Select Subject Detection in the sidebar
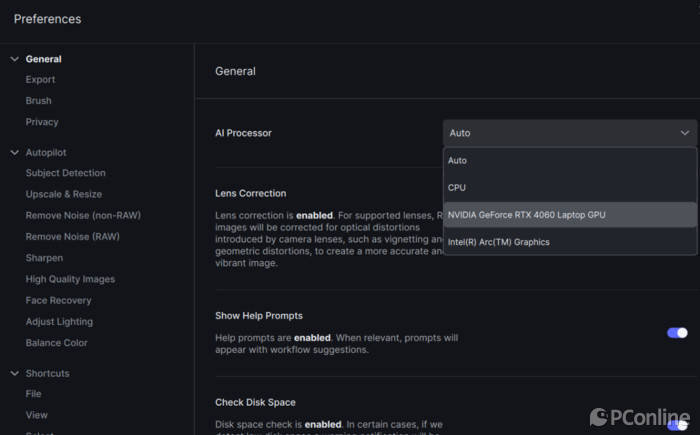This screenshot has width=700, height=435. [x=65, y=173]
